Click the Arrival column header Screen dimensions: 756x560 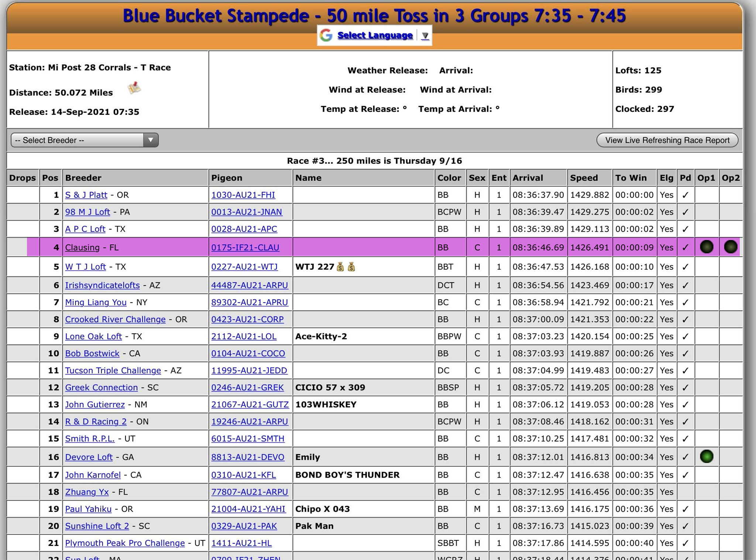528,178
